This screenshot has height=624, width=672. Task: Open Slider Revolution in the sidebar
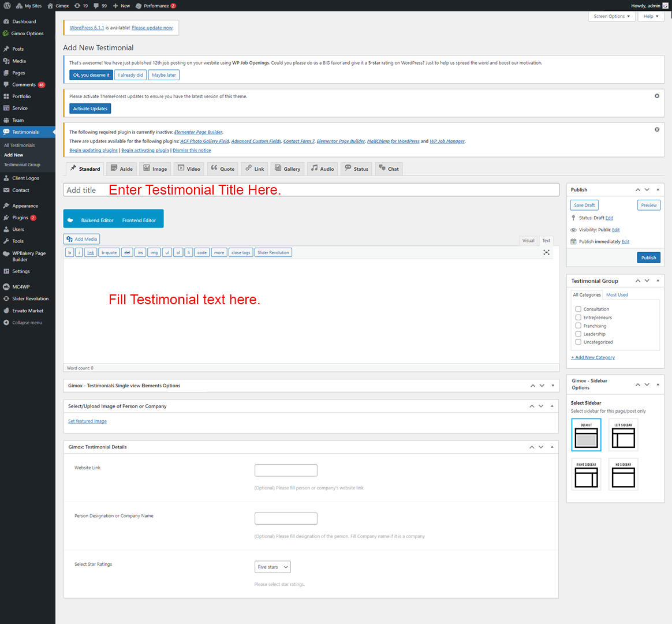coord(30,298)
